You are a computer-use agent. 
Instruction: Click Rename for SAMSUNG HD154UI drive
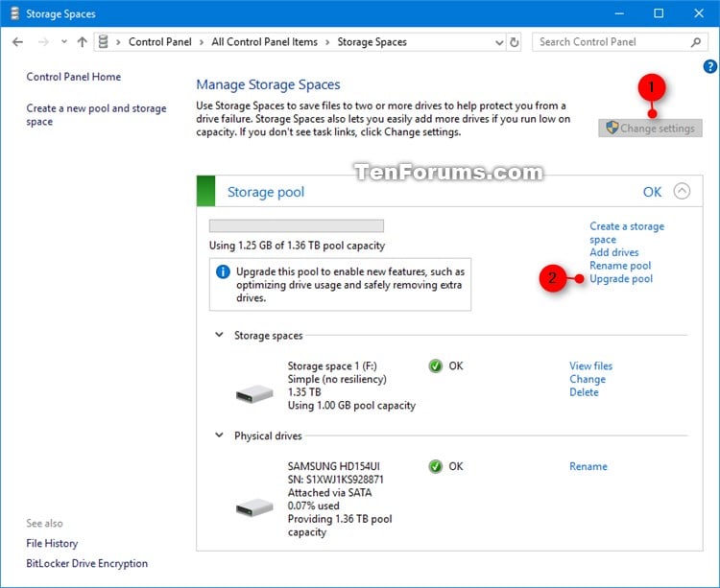(588, 466)
